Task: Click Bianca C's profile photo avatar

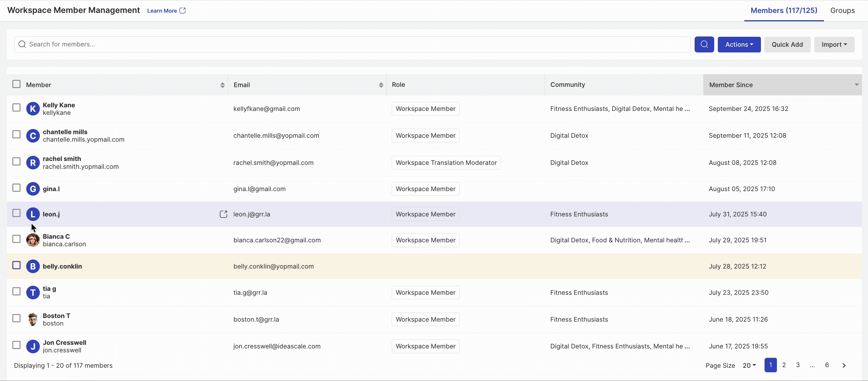Action: point(33,240)
